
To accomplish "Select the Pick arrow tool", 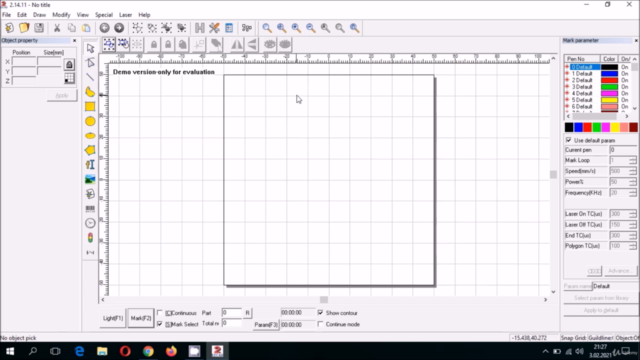I will point(90,48).
